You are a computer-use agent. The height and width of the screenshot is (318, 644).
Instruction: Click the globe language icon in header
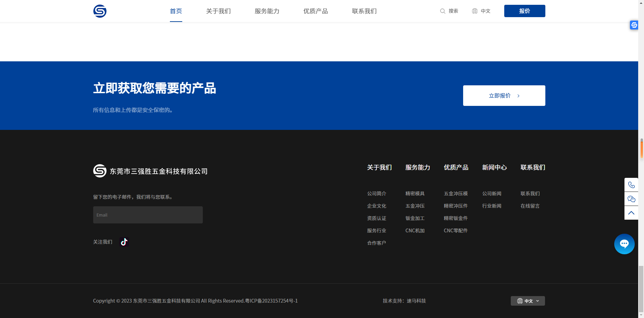pos(475,11)
